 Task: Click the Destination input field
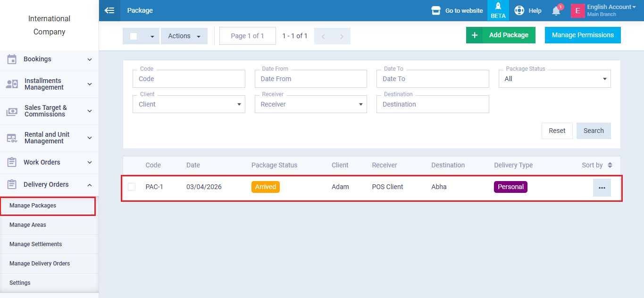pyautogui.click(x=432, y=104)
